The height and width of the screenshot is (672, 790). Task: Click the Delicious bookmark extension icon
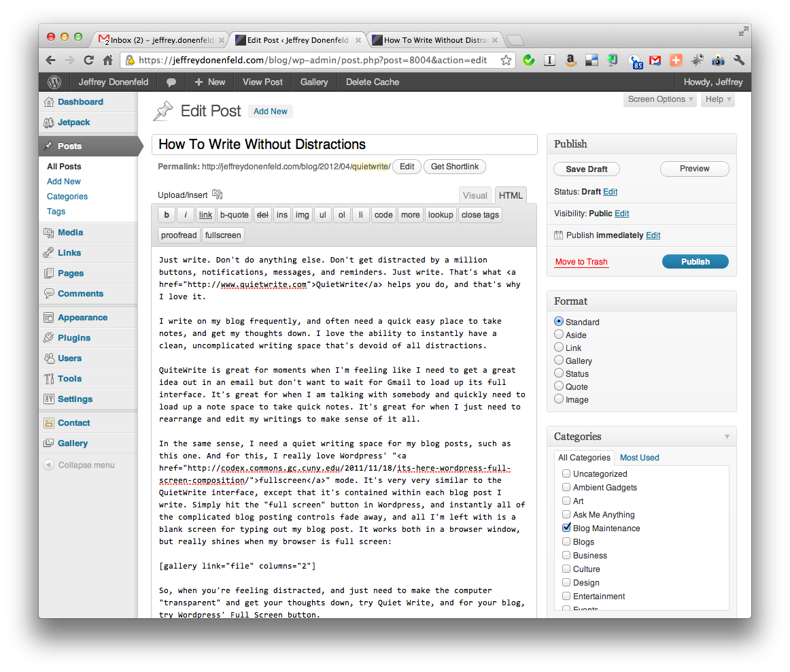point(591,61)
